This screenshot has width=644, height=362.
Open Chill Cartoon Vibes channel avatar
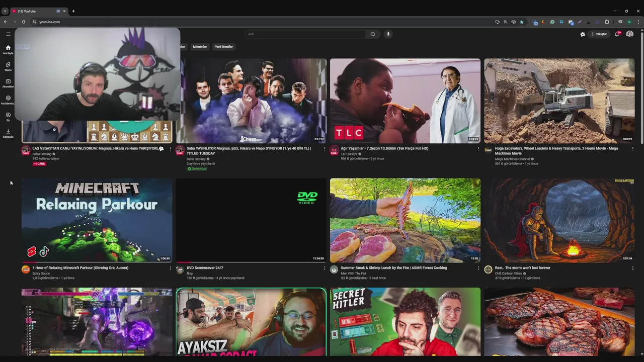(x=488, y=269)
